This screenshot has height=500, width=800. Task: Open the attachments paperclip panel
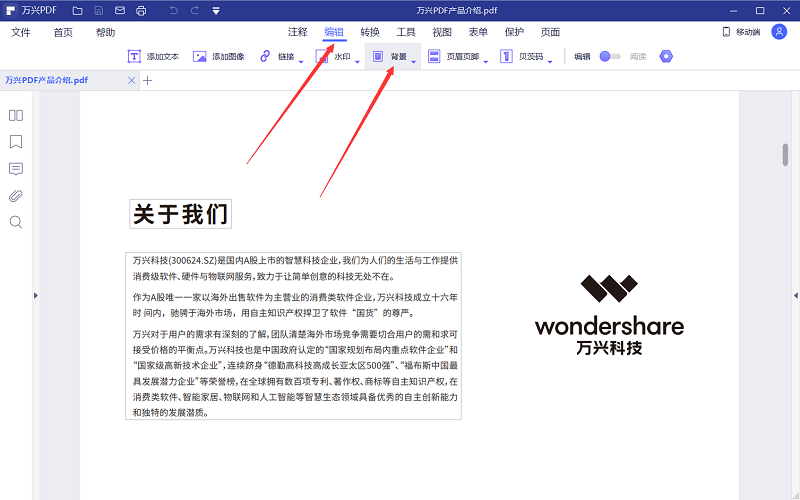[16, 195]
